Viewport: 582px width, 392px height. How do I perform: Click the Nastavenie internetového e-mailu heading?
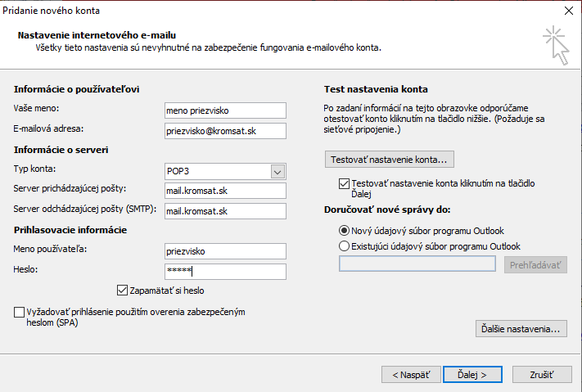click(97, 35)
